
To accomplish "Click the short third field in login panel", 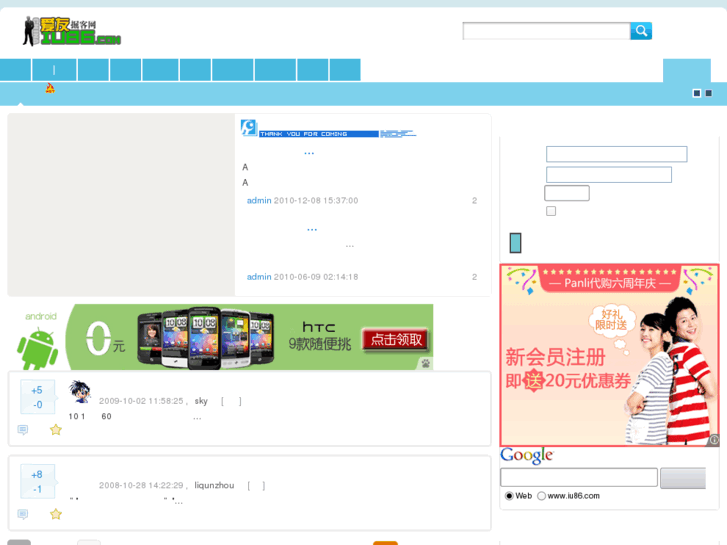I will [567, 193].
